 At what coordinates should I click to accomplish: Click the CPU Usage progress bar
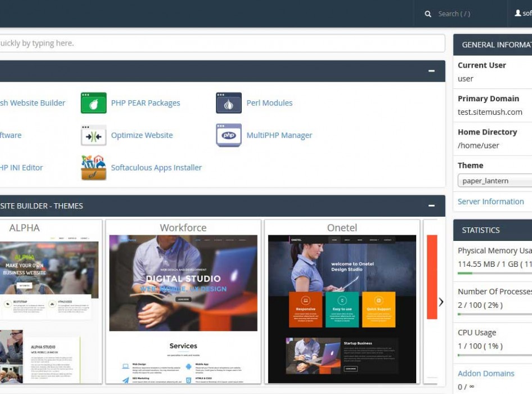(x=495, y=355)
